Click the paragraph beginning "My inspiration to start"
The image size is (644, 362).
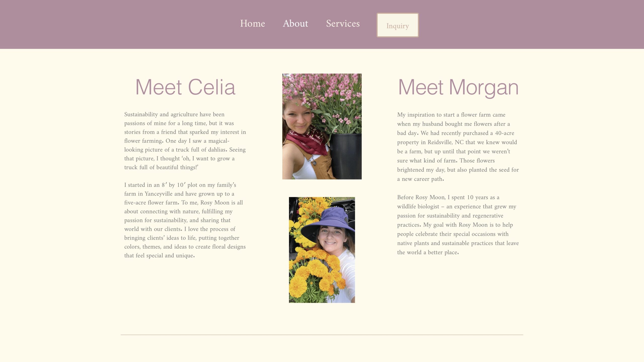click(458, 147)
